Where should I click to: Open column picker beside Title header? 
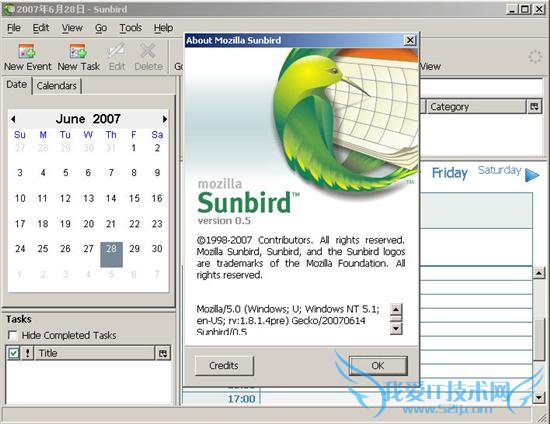point(163,353)
